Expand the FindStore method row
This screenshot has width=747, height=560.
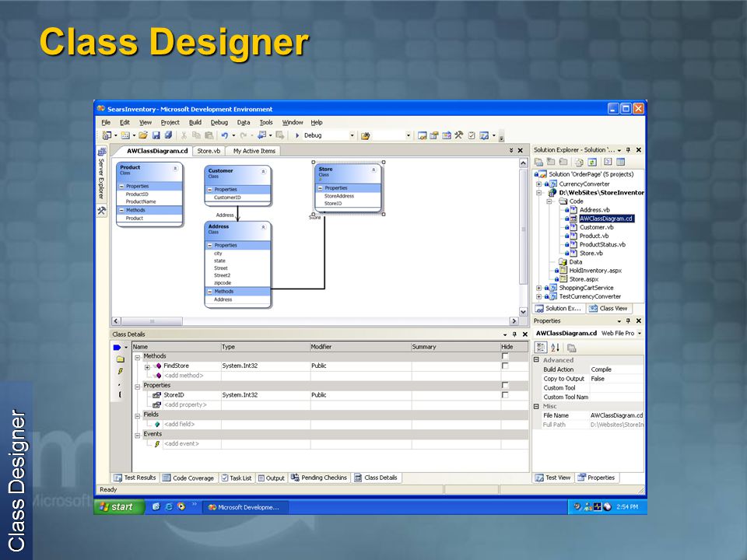(x=147, y=366)
